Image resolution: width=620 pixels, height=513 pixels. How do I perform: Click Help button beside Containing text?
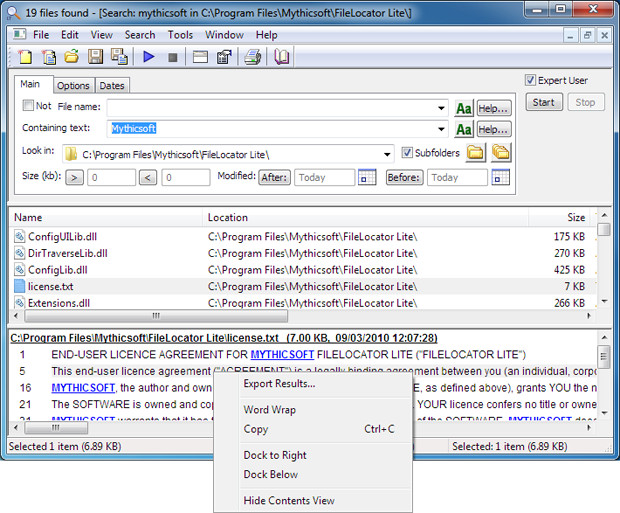pos(494,129)
